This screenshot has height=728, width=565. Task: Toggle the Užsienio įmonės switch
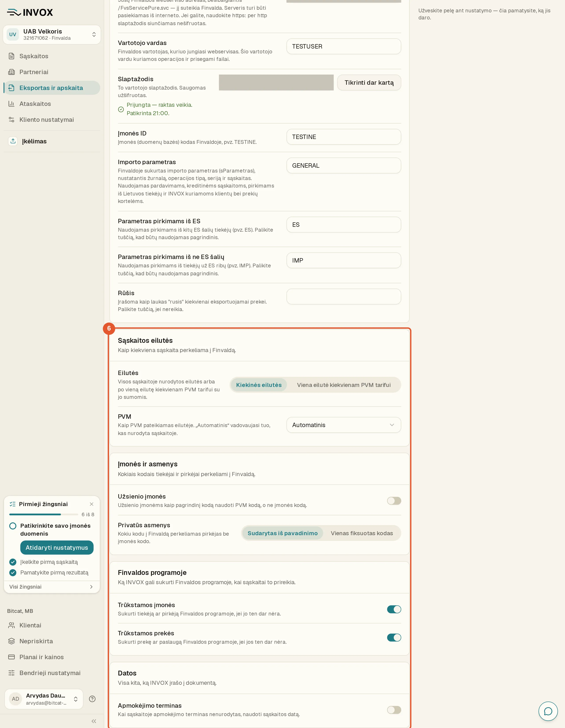click(394, 501)
